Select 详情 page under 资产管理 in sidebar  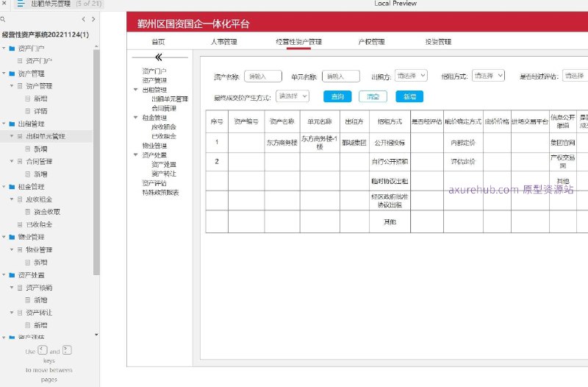click(x=40, y=111)
